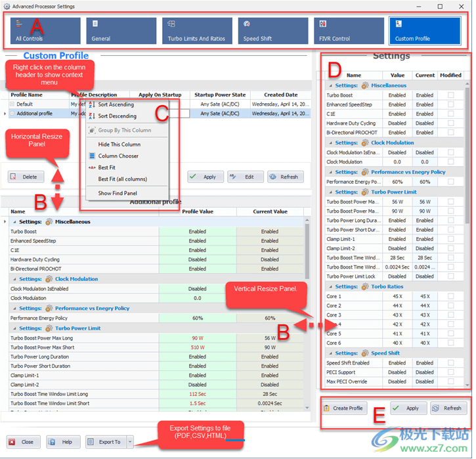Collapse Miscellaneous group in Settings panel
Viewport: 476px width, 459px height.
pyautogui.click(x=331, y=85)
